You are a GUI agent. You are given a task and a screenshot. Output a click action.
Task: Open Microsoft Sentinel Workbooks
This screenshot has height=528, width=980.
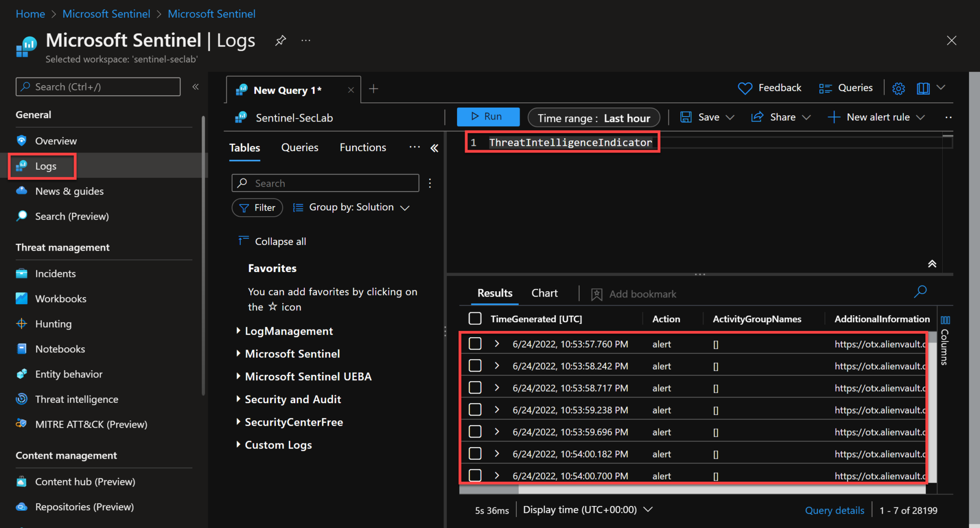point(60,298)
